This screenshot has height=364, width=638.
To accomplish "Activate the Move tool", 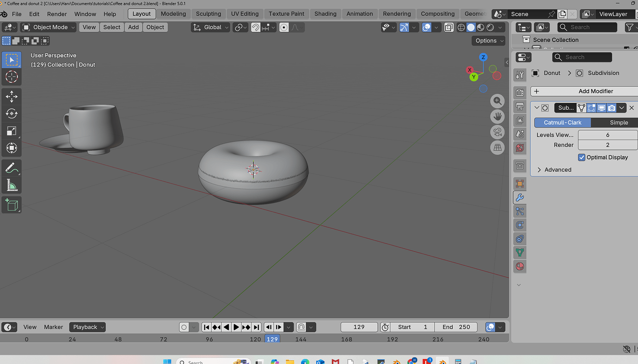I will click(x=12, y=96).
